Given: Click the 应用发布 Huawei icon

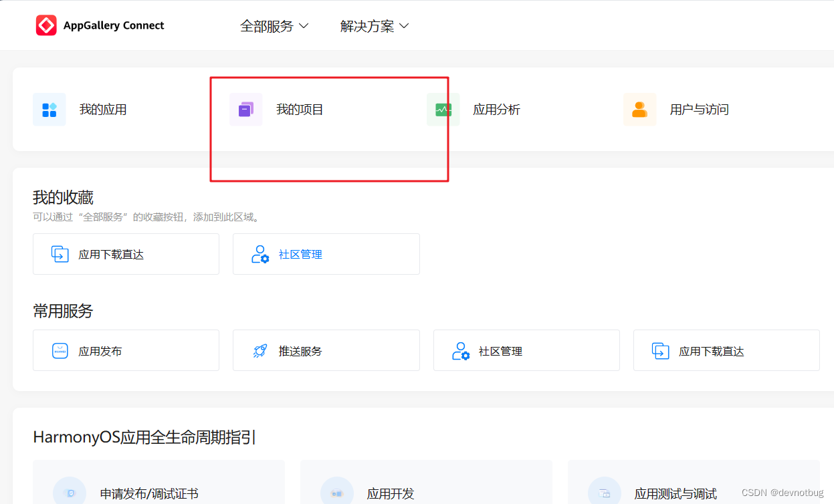Looking at the screenshot, I should tap(60, 351).
